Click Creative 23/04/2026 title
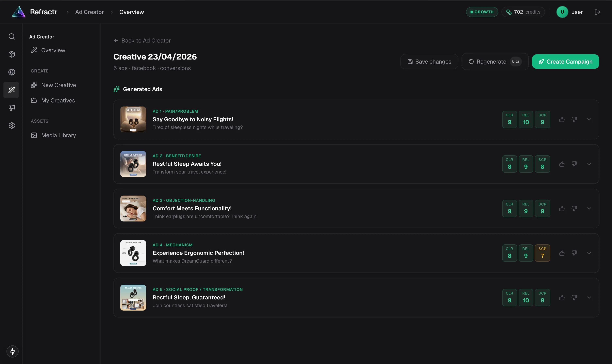This screenshot has height=364, width=612. point(155,57)
